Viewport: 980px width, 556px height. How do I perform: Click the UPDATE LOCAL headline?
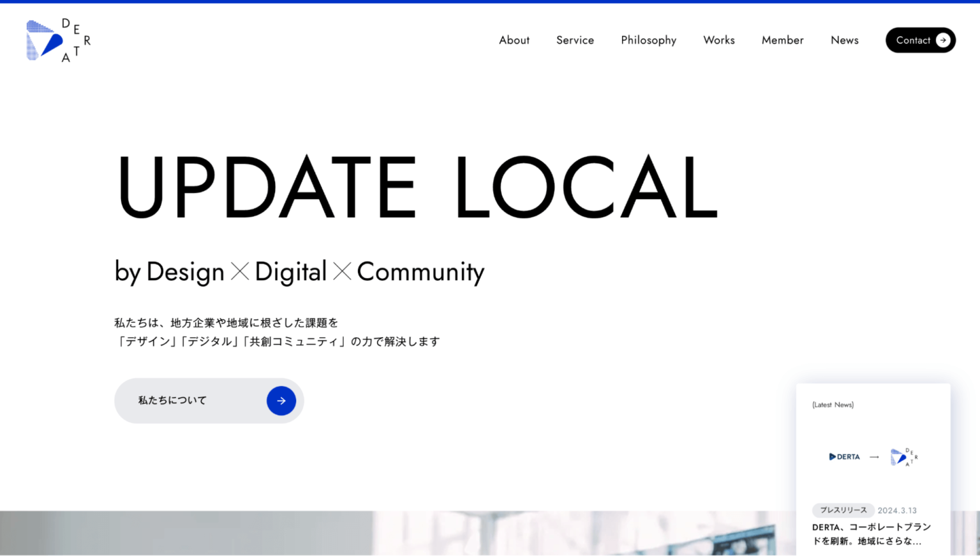coord(417,188)
